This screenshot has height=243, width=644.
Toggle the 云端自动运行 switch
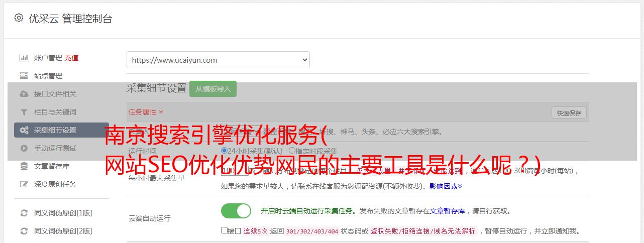(x=236, y=211)
